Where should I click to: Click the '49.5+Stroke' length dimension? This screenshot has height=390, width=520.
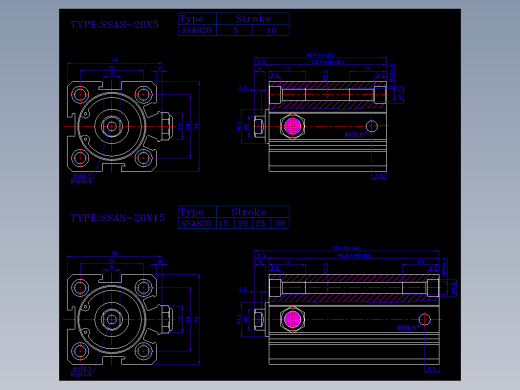tap(354, 255)
